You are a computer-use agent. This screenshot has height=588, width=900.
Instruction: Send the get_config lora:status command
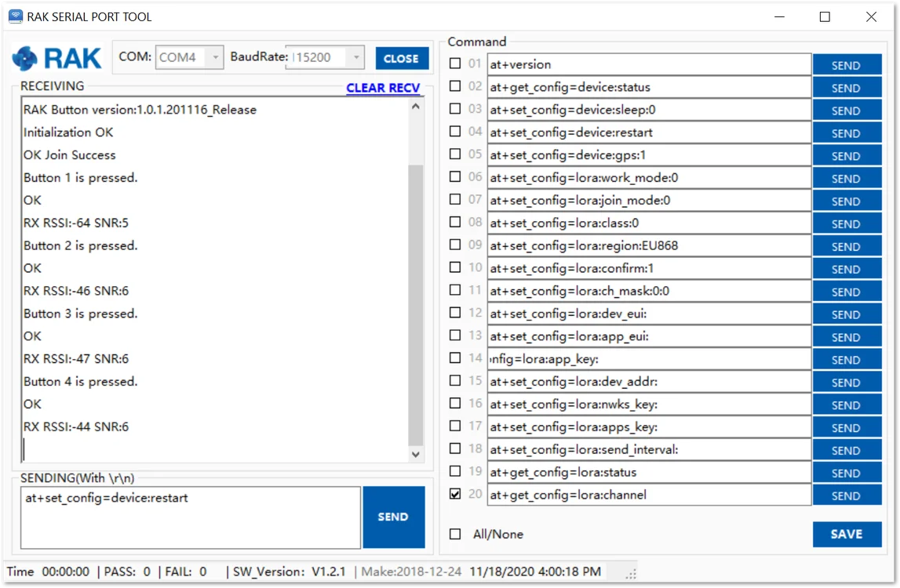[x=847, y=473]
